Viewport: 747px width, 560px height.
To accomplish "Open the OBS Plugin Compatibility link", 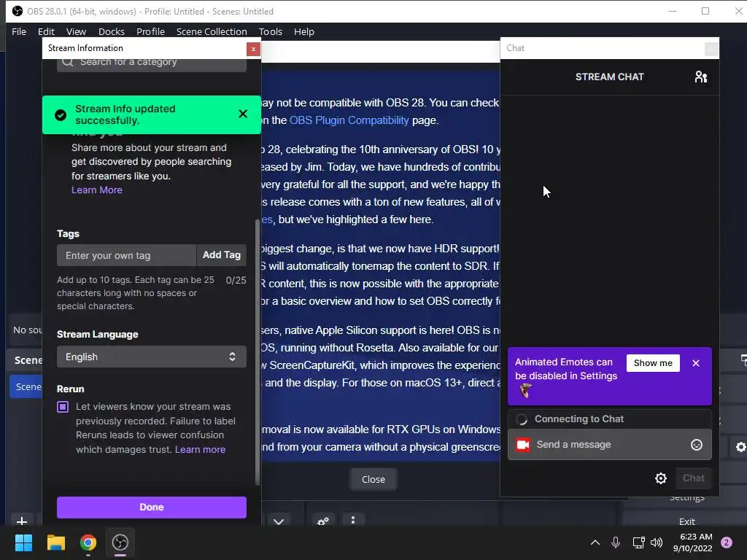I will (349, 120).
